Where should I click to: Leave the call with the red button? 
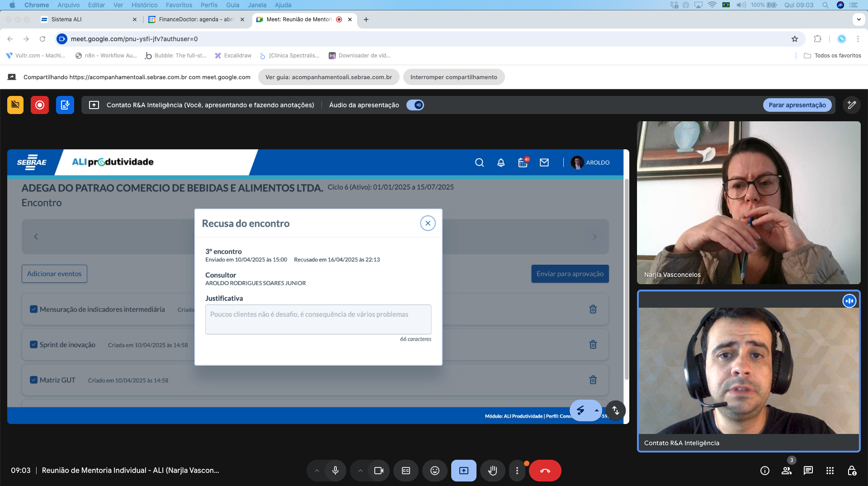(x=545, y=471)
